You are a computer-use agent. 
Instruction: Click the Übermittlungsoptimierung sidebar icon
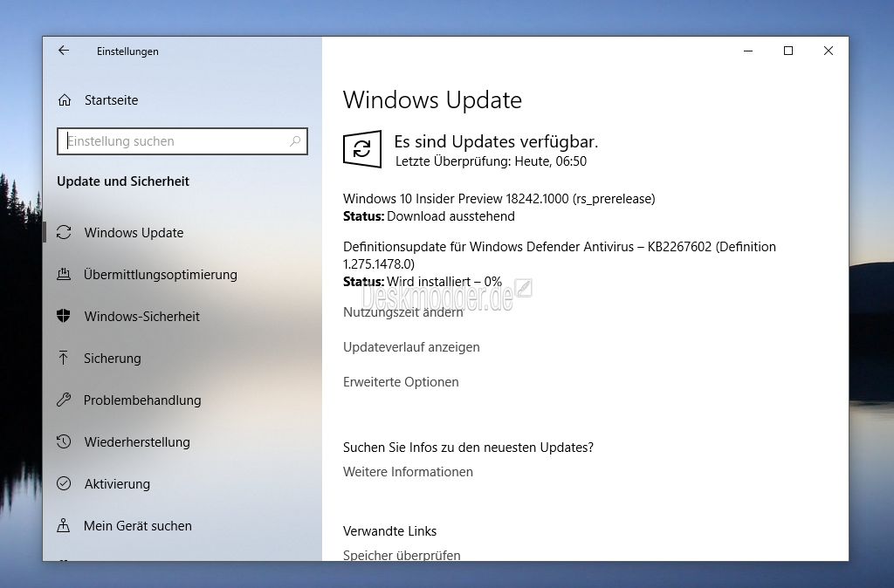(64, 274)
